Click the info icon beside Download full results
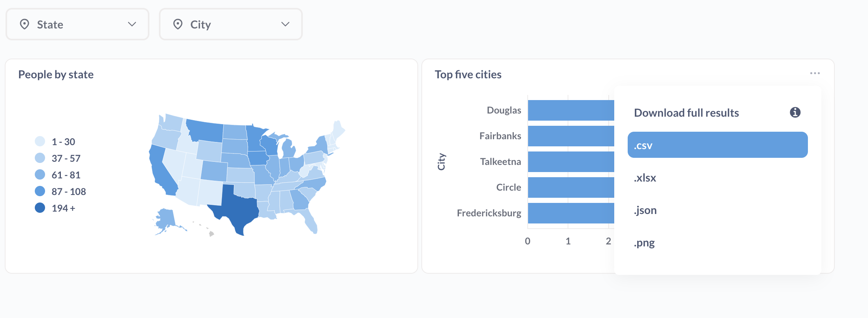 click(795, 112)
